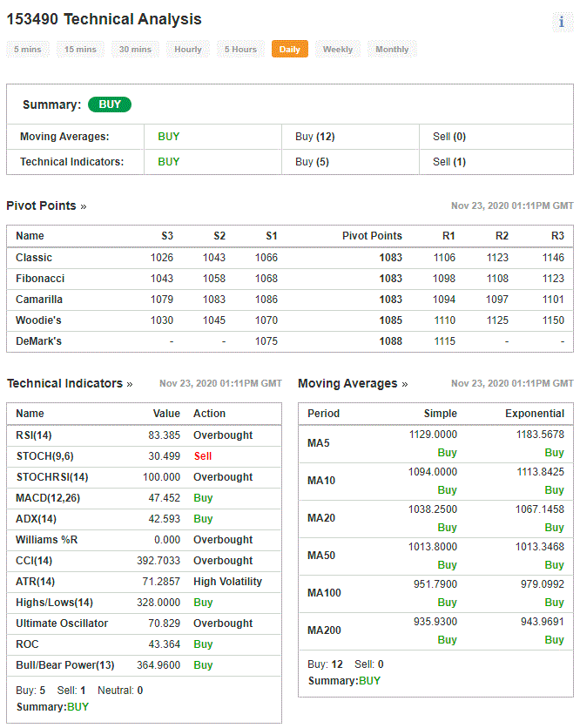Image resolution: width=580 pixels, height=728 pixels.
Task: Select the Hourly timeframe tab
Action: (x=188, y=50)
